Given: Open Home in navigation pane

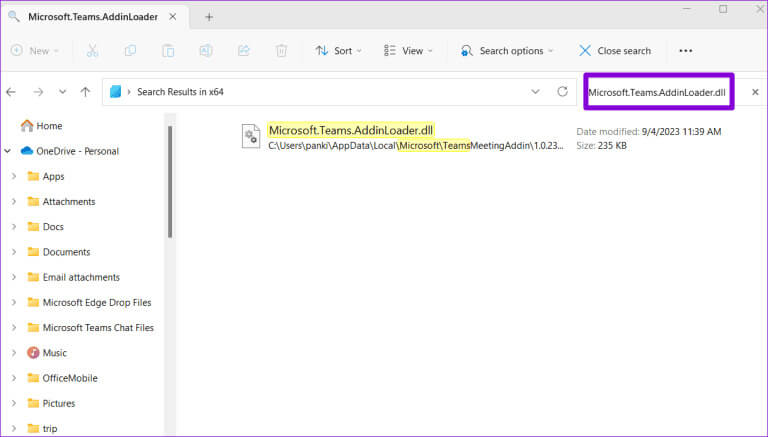Looking at the screenshot, I should (x=41, y=126).
